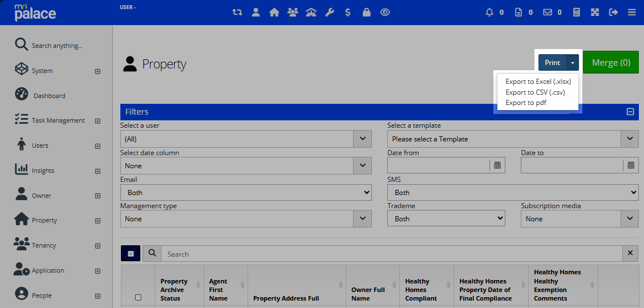Image resolution: width=644 pixels, height=308 pixels.
Task: Click the search magnifier button beside table search
Action: pyautogui.click(x=152, y=253)
